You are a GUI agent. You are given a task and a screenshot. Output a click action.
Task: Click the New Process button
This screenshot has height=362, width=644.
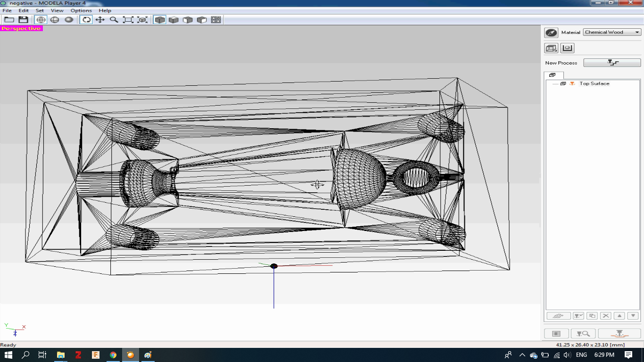click(612, 63)
